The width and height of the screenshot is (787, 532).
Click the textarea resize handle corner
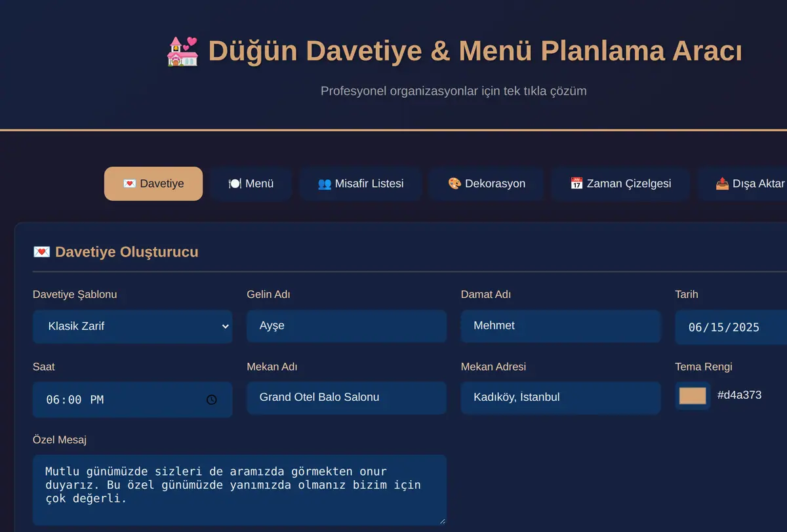(442, 521)
